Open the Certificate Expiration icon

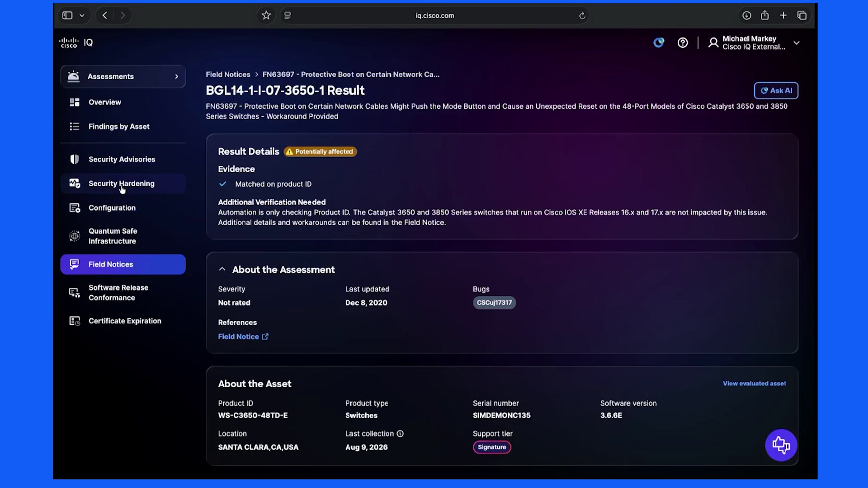(x=75, y=321)
